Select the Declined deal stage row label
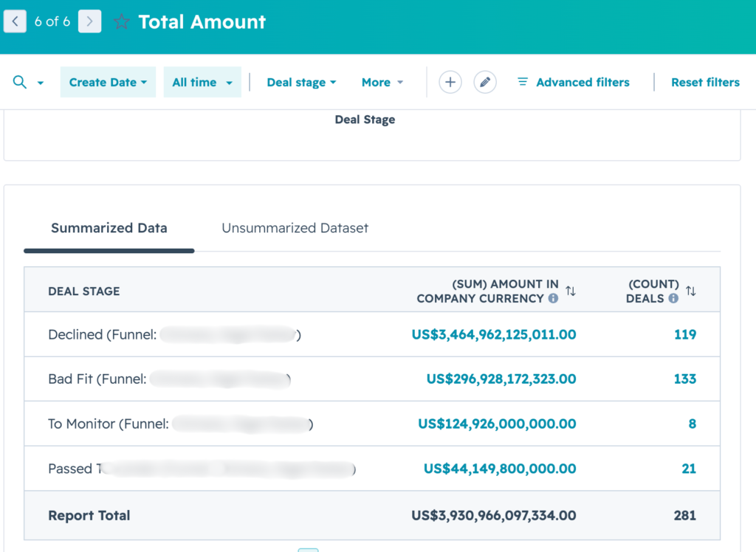 174,334
